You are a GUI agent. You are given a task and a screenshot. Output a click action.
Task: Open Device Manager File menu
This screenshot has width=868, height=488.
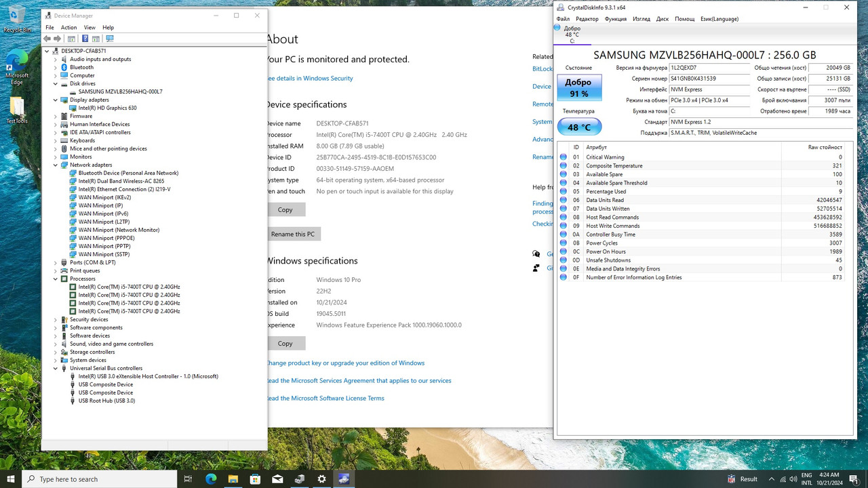(x=50, y=28)
